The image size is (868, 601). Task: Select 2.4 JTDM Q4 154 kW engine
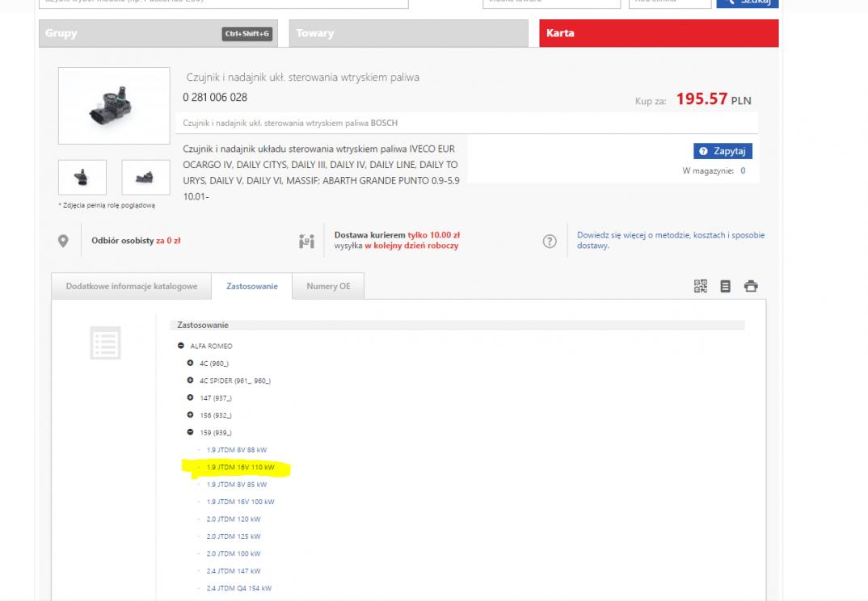[x=238, y=588]
